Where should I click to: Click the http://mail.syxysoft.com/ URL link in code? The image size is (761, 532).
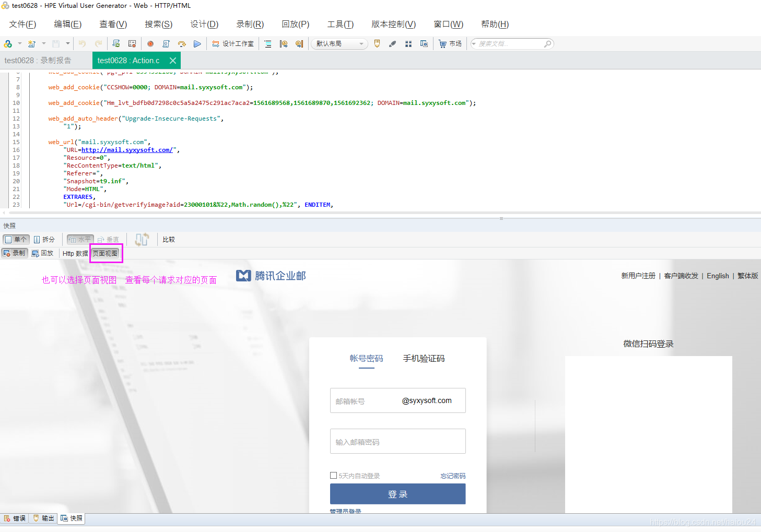coord(127,150)
